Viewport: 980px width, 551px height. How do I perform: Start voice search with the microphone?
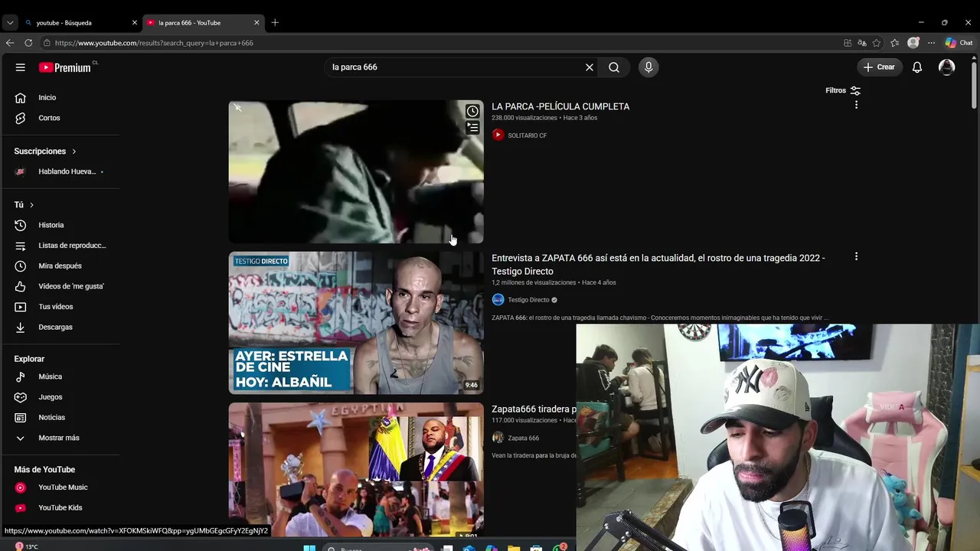[648, 67]
